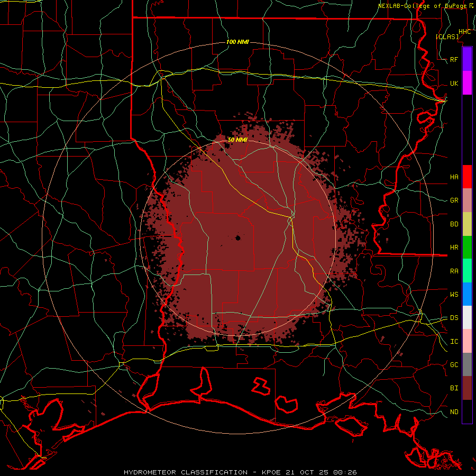
Task: Click the "100 NMI" range ring label
Action: tap(237, 42)
